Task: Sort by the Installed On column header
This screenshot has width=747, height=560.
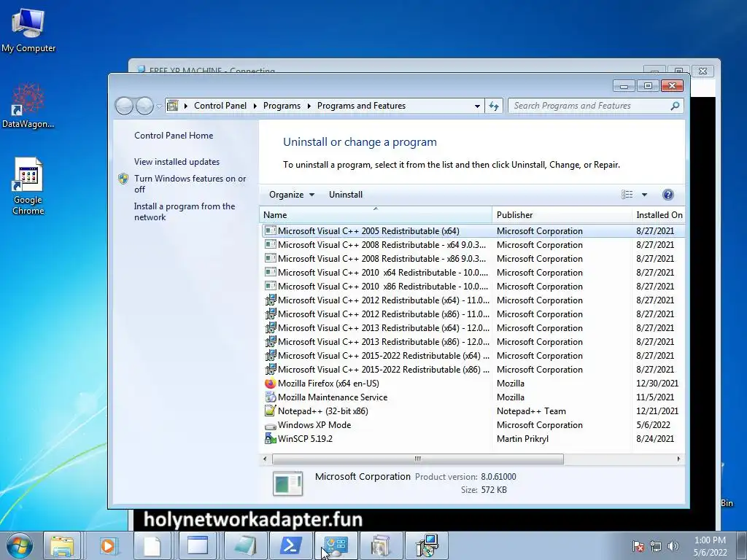Action: (659, 215)
